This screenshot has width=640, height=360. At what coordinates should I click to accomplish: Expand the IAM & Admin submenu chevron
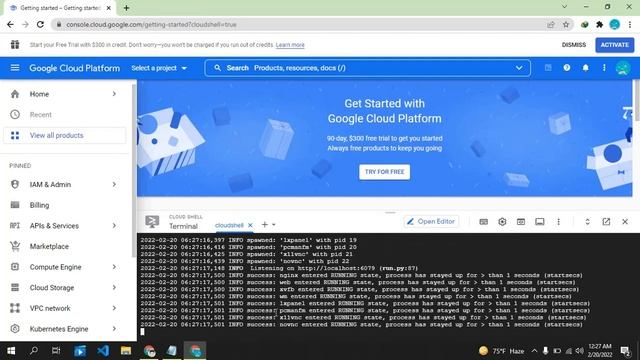(x=114, y=184)
